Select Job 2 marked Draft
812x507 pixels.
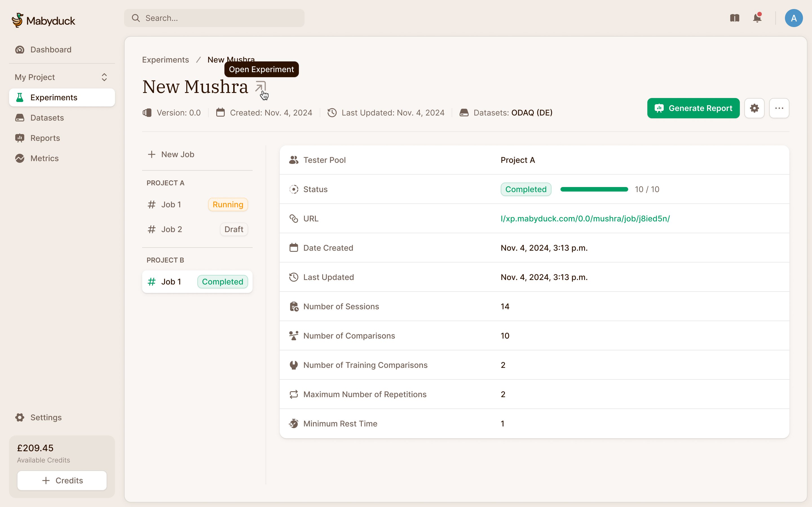pyautogui.click(x=197, y=229)
